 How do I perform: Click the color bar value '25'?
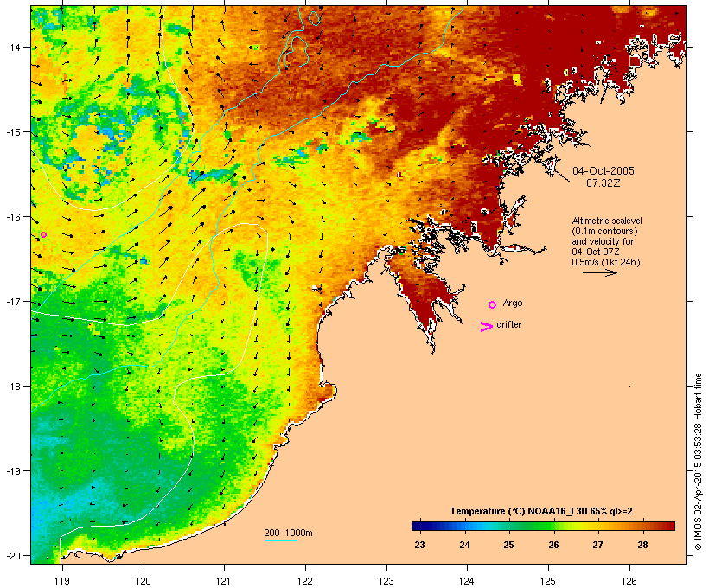point(508,545)
